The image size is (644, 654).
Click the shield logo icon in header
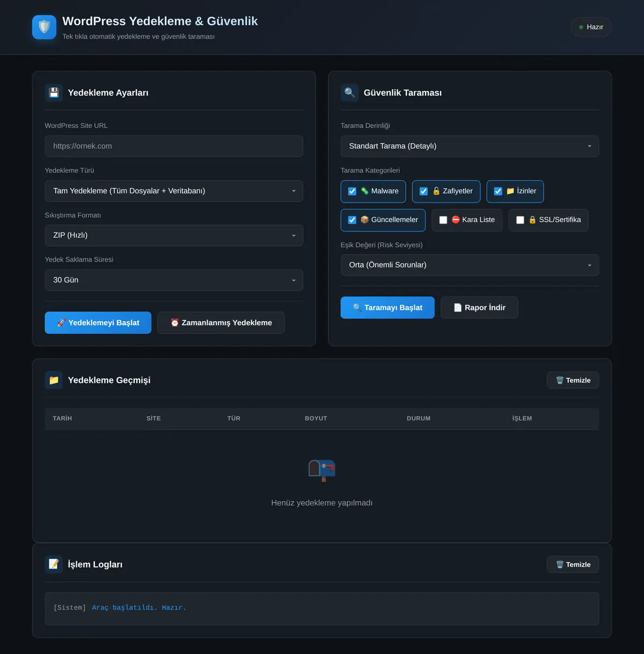click(45, 27)
